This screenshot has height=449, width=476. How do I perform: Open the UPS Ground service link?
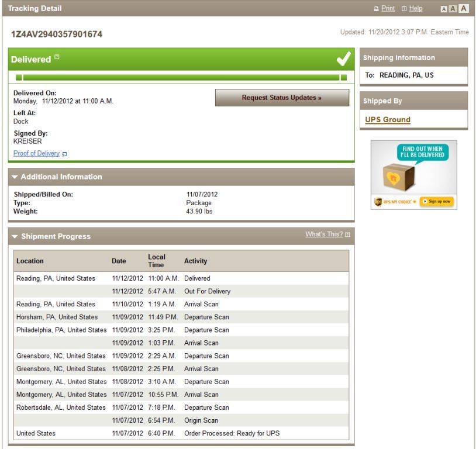pos(387,120)
